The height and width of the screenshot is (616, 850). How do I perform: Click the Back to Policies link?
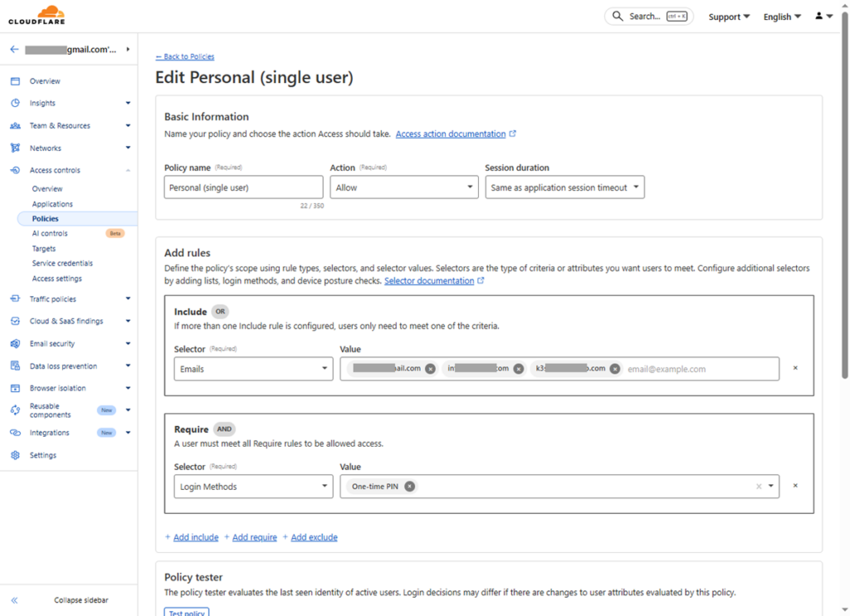pos(185,57)
